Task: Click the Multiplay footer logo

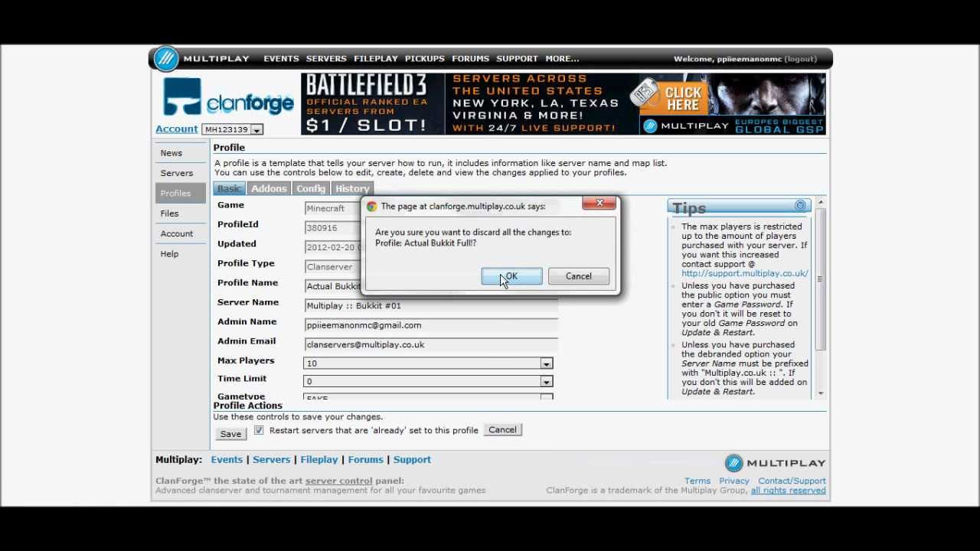Action: coord(775,463)
